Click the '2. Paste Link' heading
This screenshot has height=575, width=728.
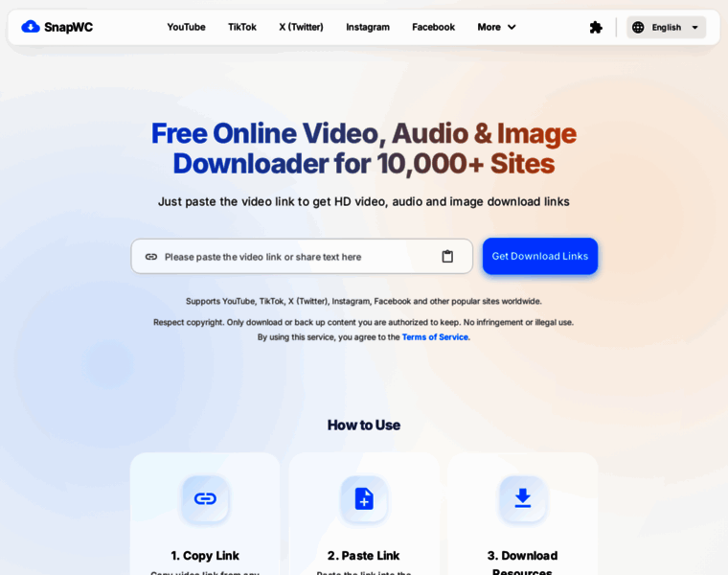pyautogui.click(x=364, y=556)
